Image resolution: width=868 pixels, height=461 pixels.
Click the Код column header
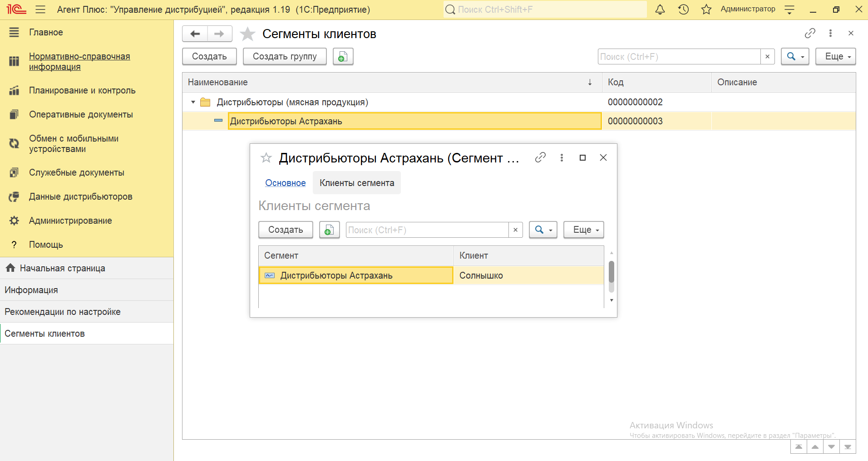pyautogui.click(x=656, y=82)
